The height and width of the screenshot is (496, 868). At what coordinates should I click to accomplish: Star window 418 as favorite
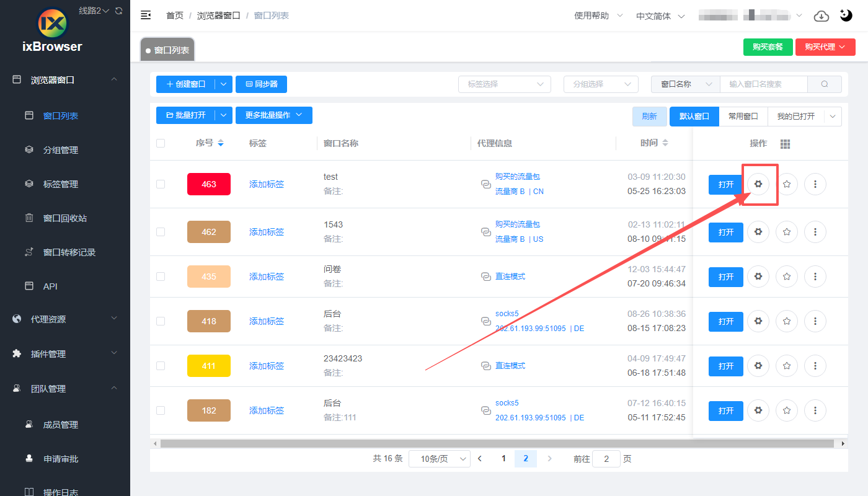787,321
